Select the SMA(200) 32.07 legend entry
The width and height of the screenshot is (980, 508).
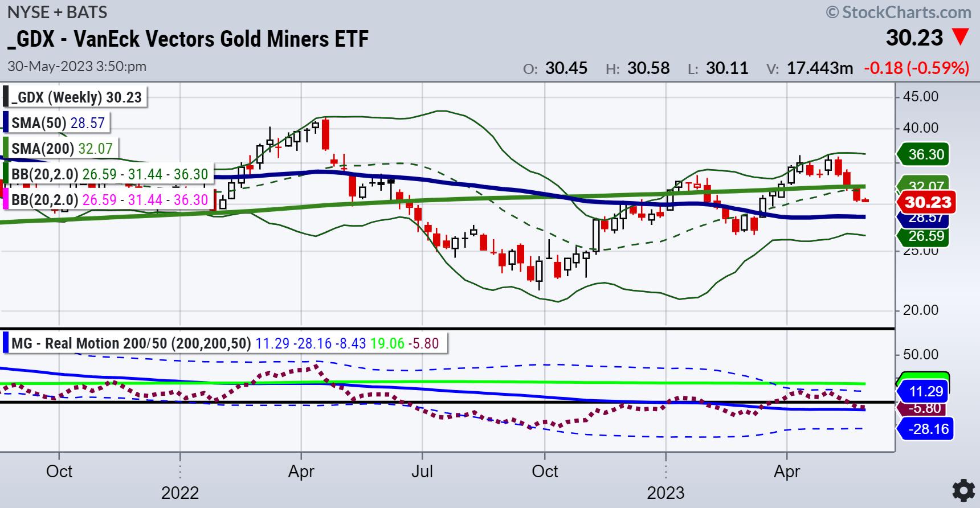point(62,149)
